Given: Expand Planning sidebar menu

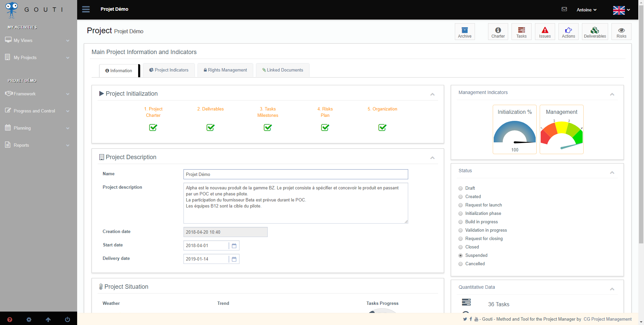Looking at the screenshot, I should pyautogui.click(x=38, y=128).
